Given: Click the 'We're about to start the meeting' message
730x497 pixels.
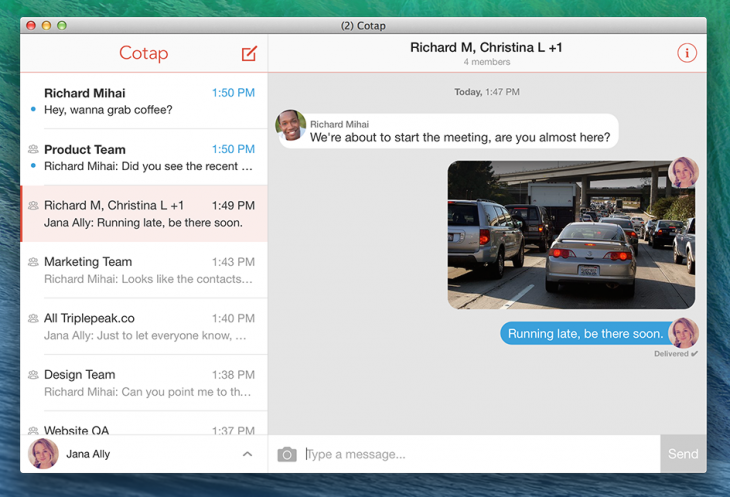Looking at the screenshot, I should coord(460,138).
